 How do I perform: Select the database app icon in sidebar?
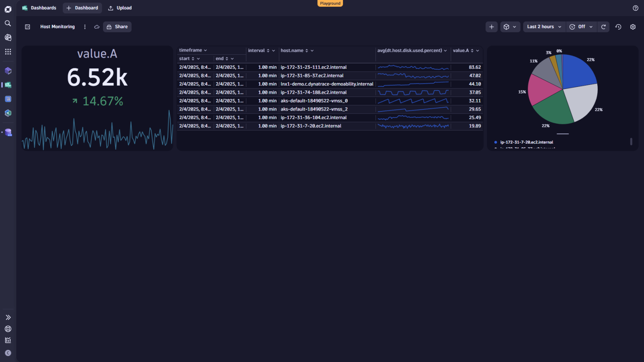tap(8, 132)
